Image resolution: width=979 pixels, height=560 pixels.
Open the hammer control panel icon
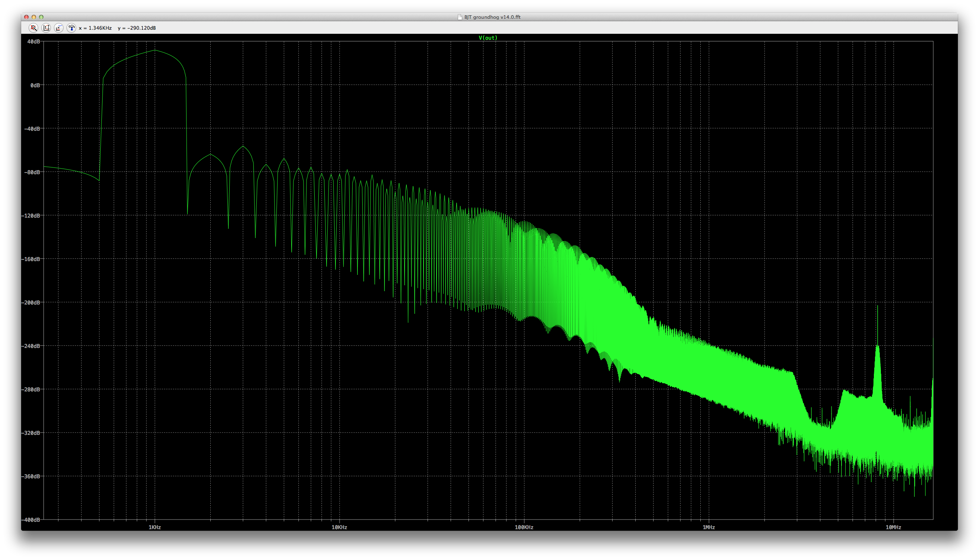tap(72, 28)
